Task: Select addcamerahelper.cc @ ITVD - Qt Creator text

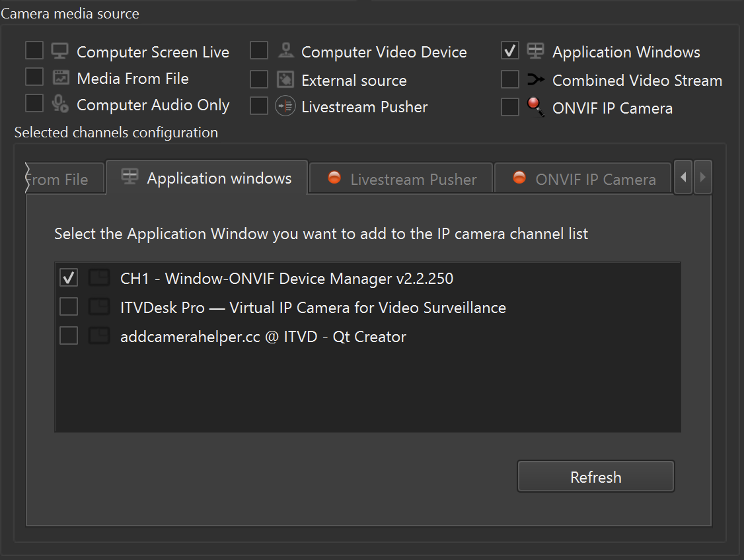Action: pos(264,337)
